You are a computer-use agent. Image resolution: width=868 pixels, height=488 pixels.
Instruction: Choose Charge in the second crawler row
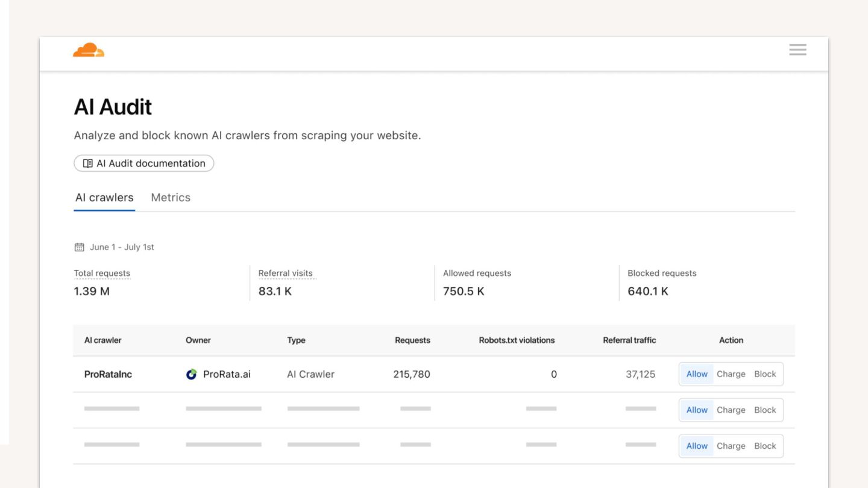pos(731,410)
